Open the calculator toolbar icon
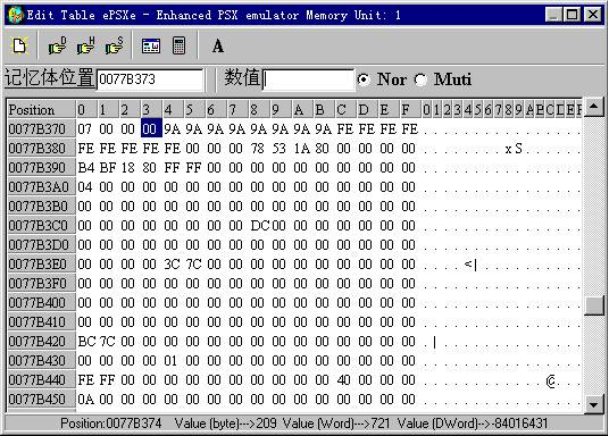The width and height of the screenshot is (608, 436). (179, 46)
